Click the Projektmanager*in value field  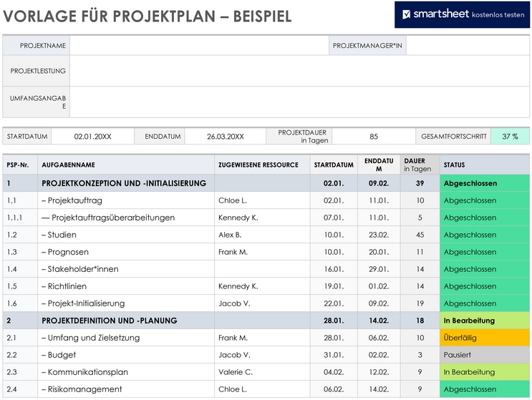(x=468, y=45)
